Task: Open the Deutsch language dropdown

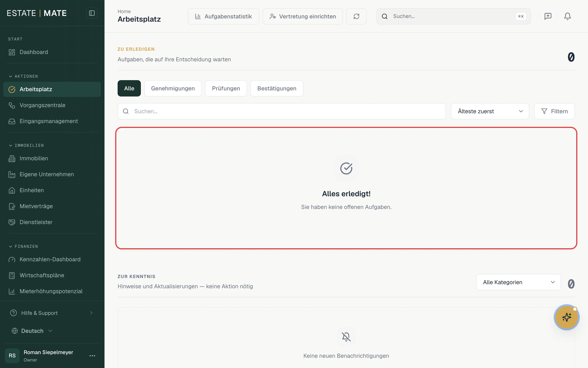Action: [32, 331]
